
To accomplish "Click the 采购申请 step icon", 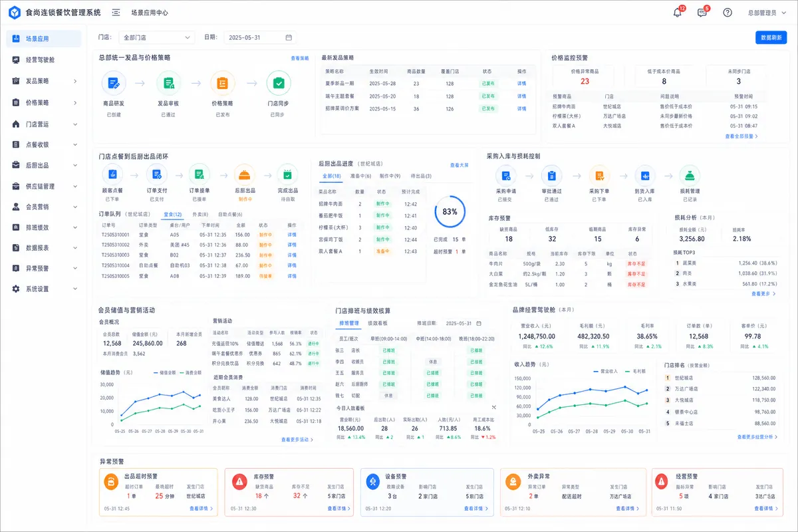I will (506, 175).
